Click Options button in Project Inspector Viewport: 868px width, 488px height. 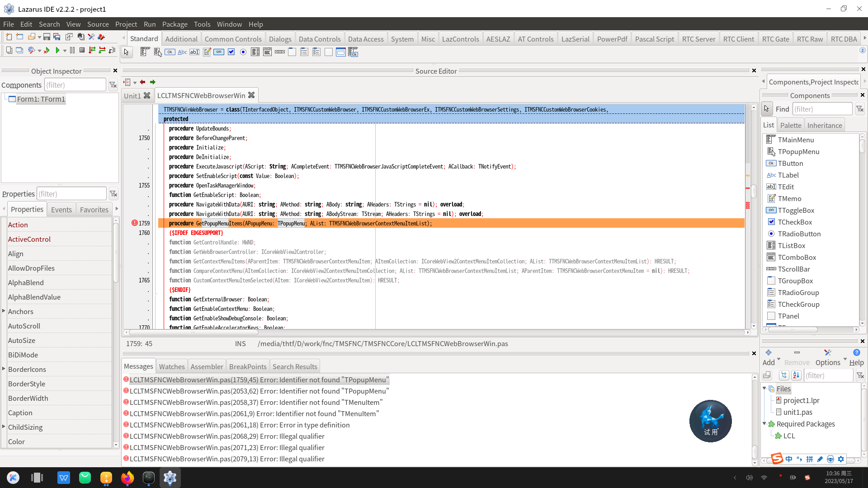[827, 357]
